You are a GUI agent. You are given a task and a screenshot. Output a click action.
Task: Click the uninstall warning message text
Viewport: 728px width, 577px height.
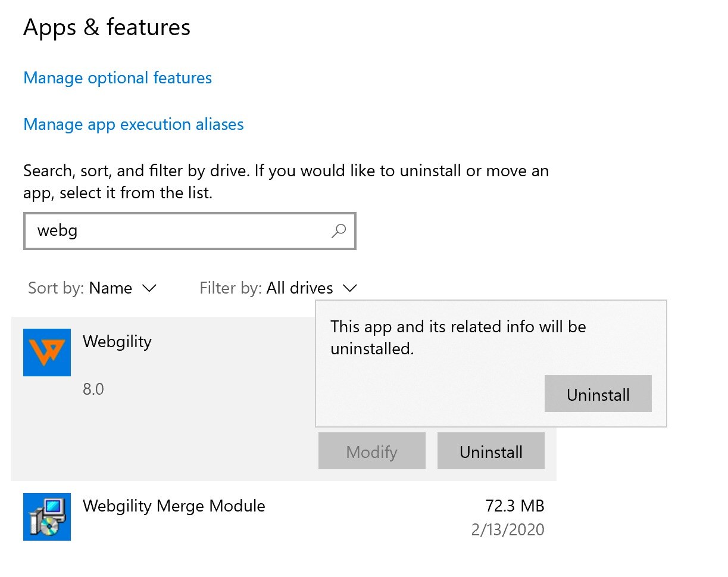tap(458, 337)
